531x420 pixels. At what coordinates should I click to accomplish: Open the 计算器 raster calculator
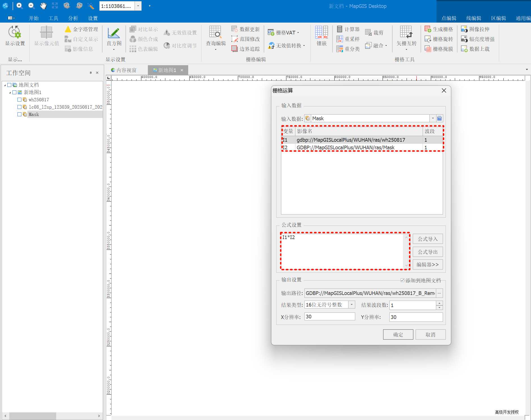[348, 29]
